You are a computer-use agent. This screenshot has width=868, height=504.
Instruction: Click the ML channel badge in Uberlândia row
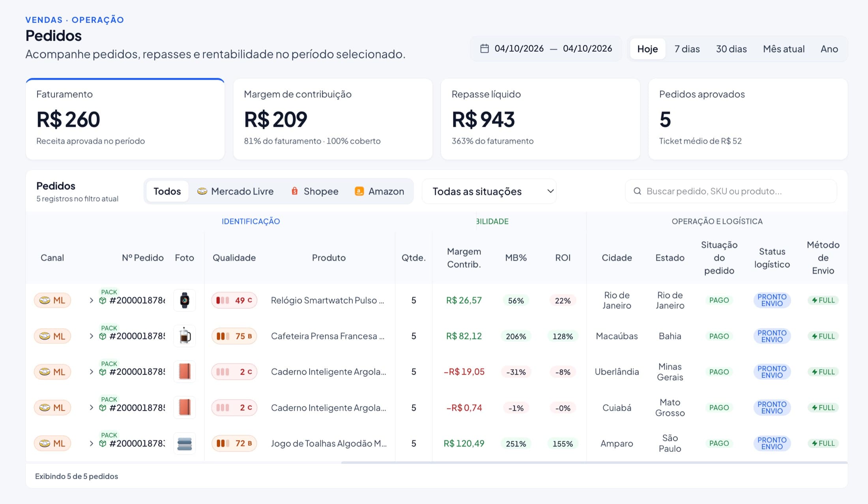coord(52,372)
